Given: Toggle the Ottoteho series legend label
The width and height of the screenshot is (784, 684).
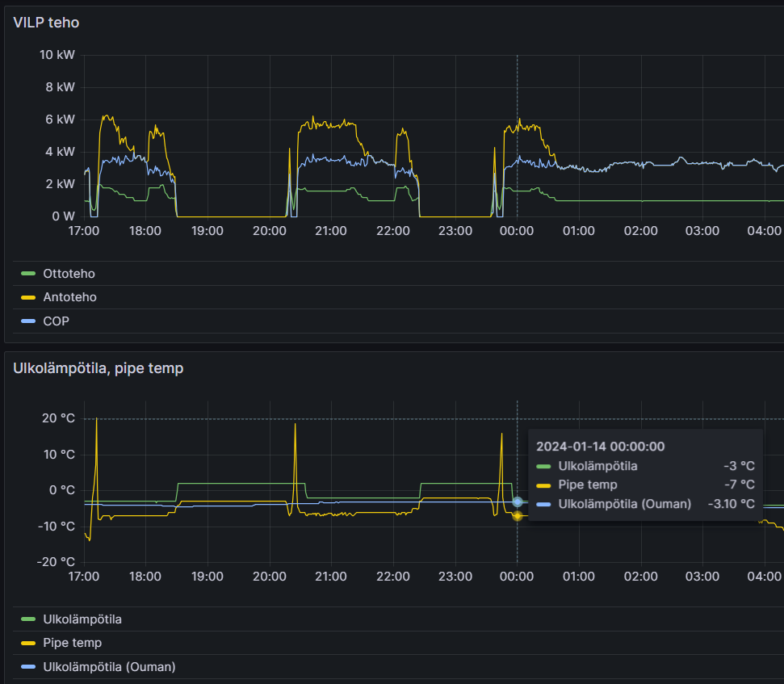Looking at the screenshot, I should tap(69, 274).
